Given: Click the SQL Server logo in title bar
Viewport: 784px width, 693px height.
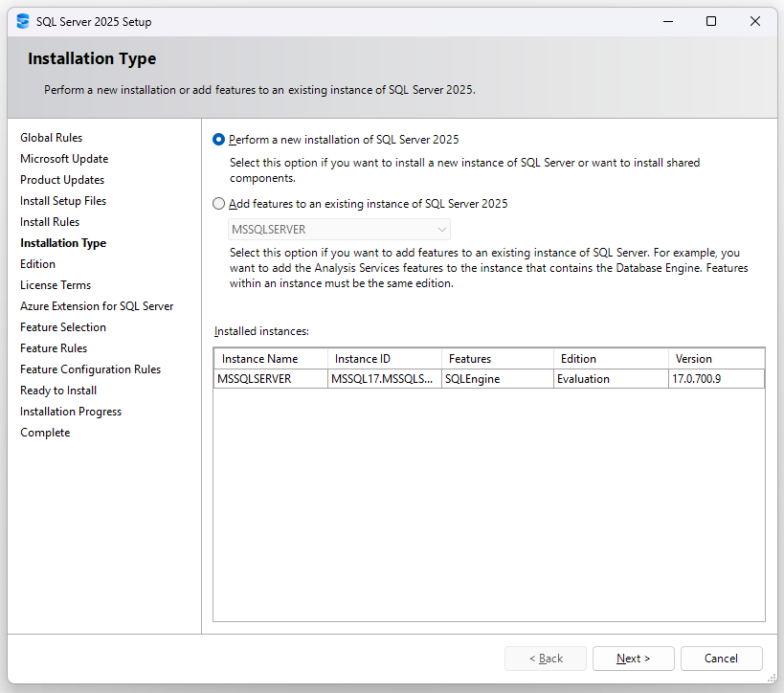Looking at the screenshot, I should tap(21, 20).
